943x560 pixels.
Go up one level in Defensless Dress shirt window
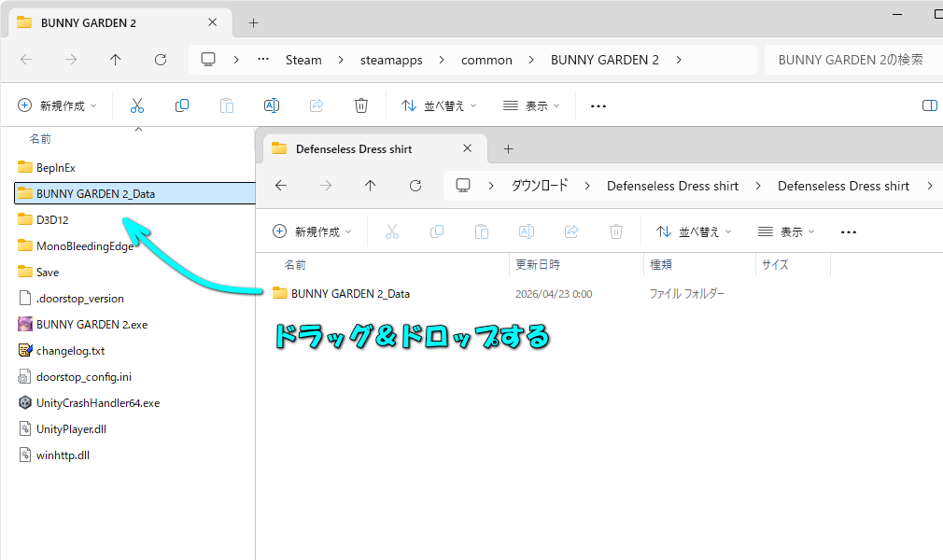(x=371, y=186)
